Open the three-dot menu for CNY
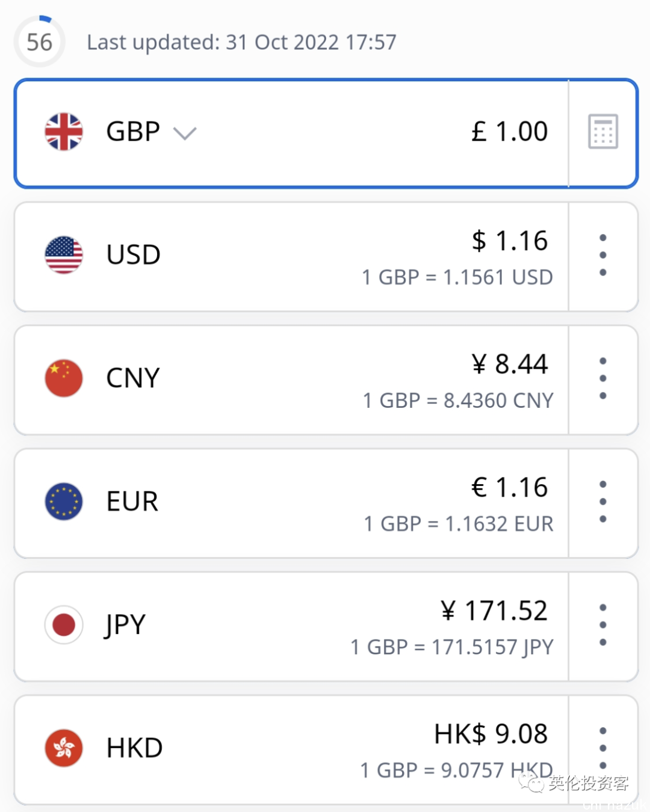650x812 pixels. [602, 379]
